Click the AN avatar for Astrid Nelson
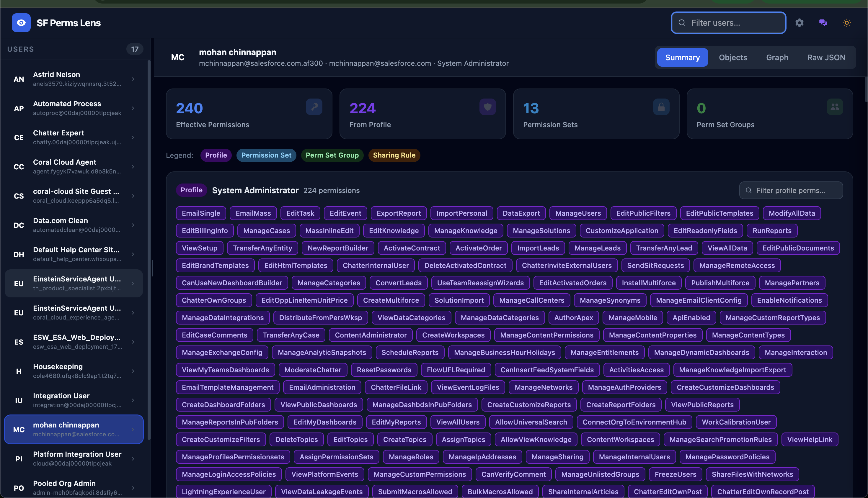 click(19, 79)
